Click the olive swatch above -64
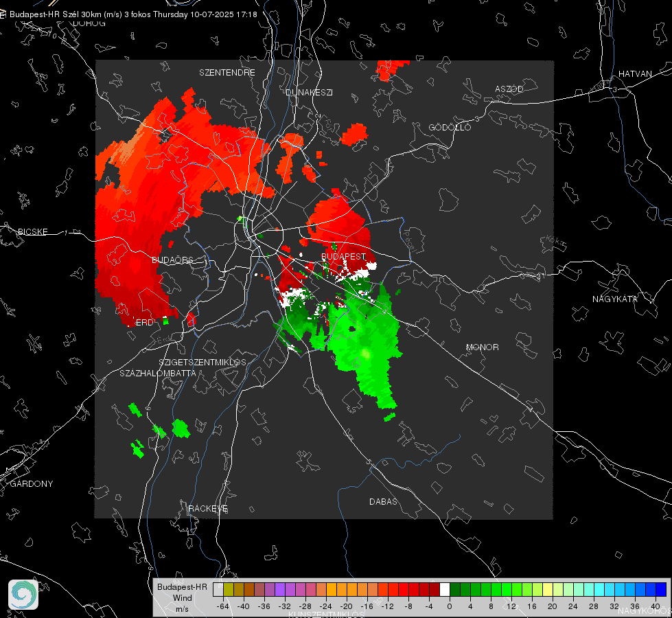 [228, 589]
